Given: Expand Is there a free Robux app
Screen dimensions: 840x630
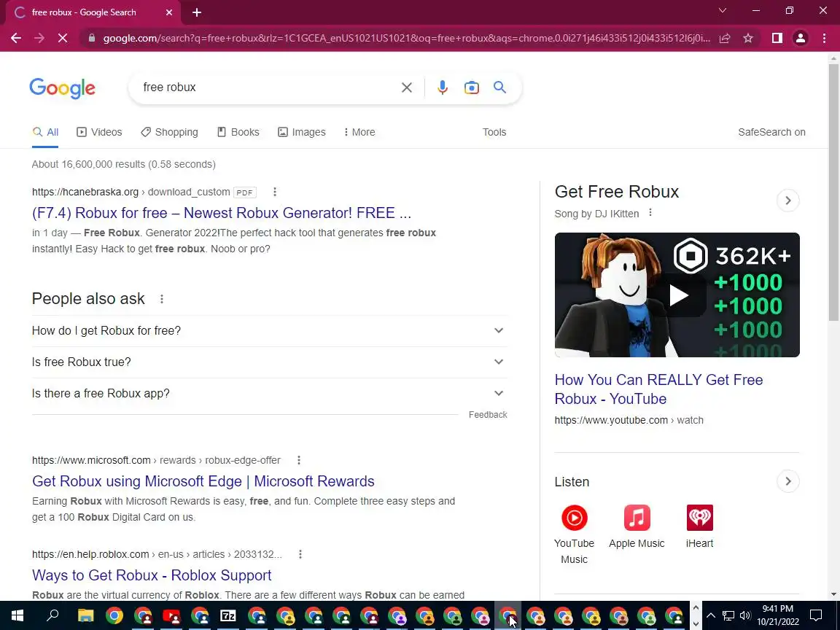Looking at the screenshot, I should click(270, 393).
